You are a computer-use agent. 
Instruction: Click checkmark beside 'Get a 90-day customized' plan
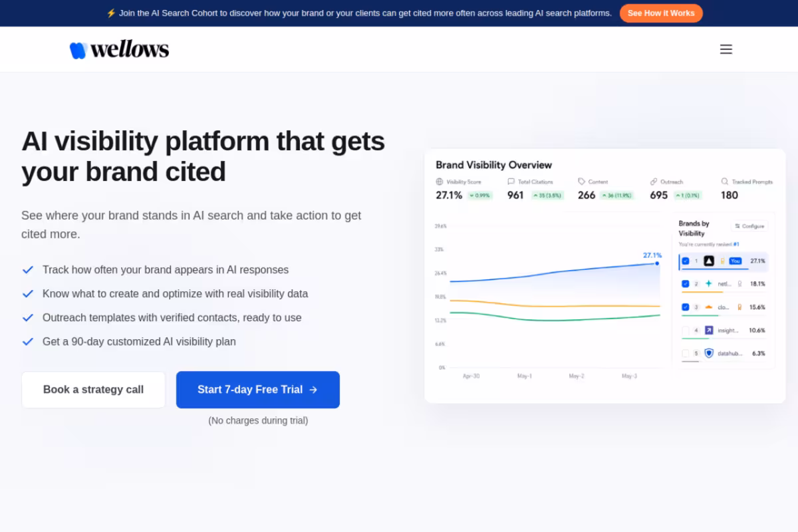[28, 342]
